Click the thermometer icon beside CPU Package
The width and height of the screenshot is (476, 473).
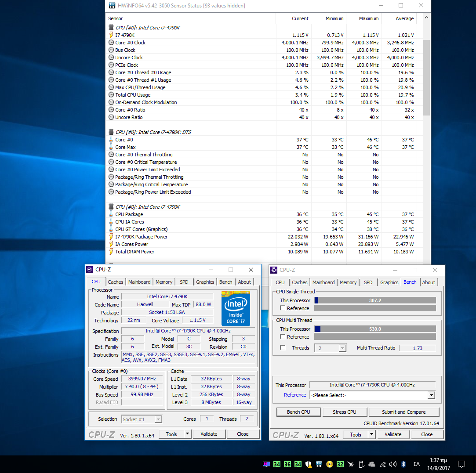click(111, 214)
